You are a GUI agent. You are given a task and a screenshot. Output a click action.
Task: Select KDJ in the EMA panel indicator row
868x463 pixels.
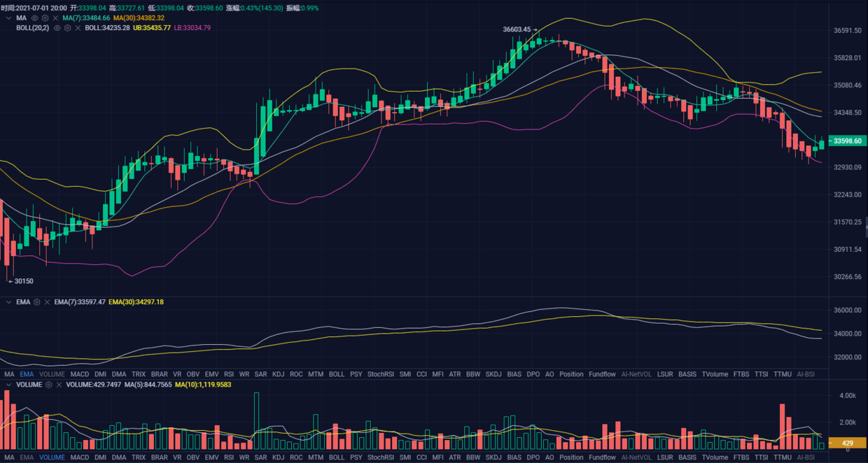[278, 374]
